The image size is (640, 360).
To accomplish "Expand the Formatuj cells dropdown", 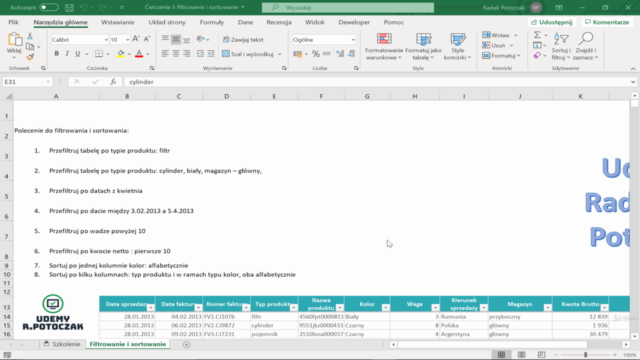I will 519,56.
